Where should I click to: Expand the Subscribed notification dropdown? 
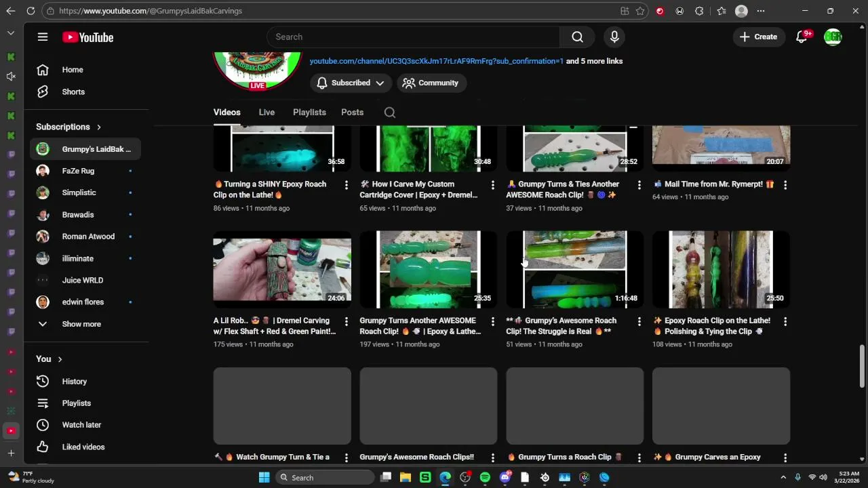351,83
